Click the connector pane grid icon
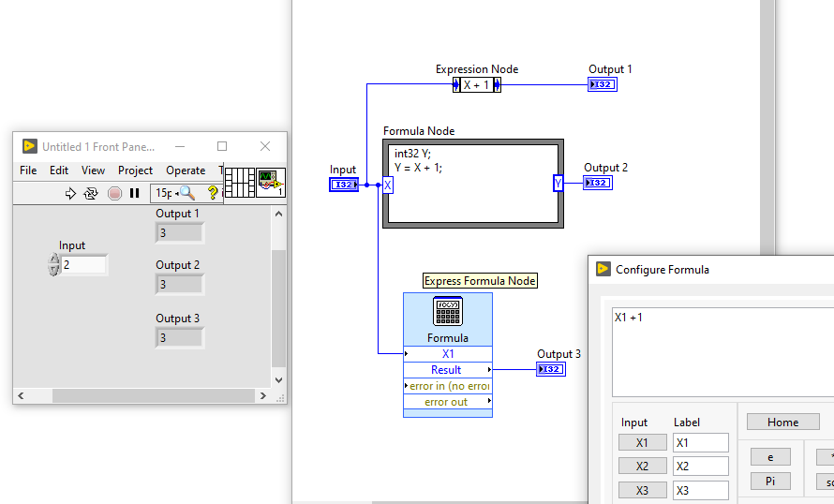834x504 pixels. point(240,182)
